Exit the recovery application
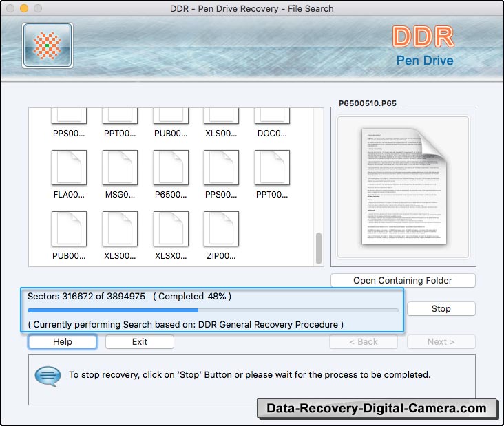 (x=140, y=341)
